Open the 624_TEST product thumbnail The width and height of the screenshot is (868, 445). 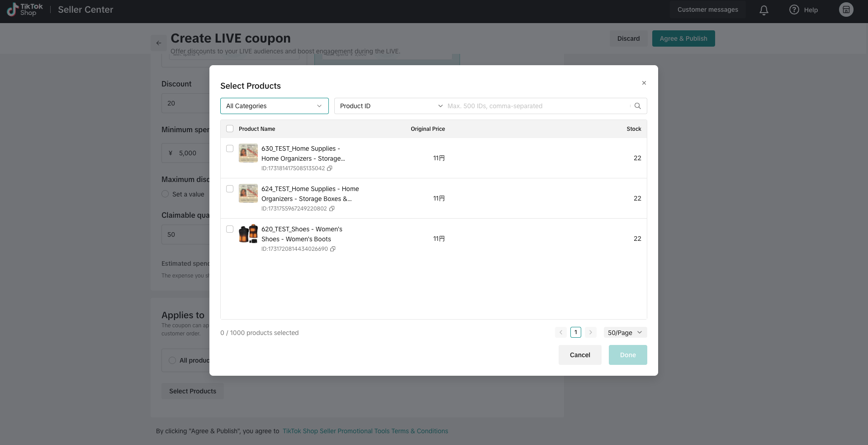coord(248,193)
